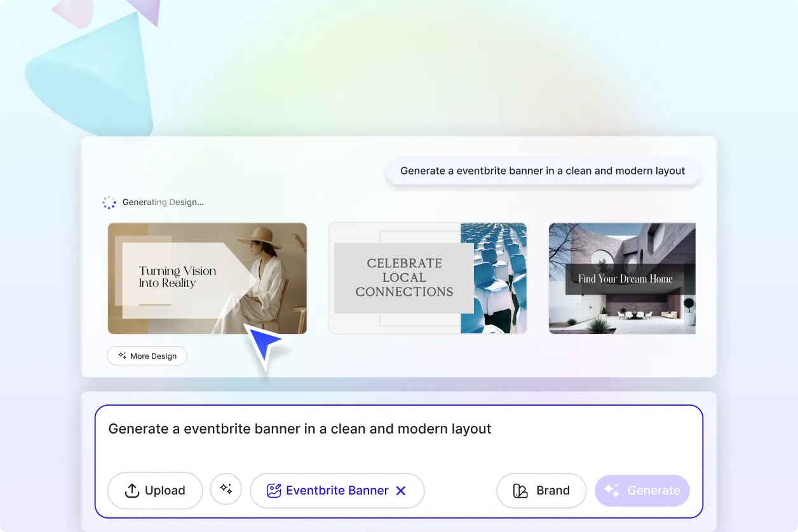Image resolution: width=798 pixels, height=532 pixels.
Task: Open the 'Find Your Dream Home' design
Action: point(622,278)
